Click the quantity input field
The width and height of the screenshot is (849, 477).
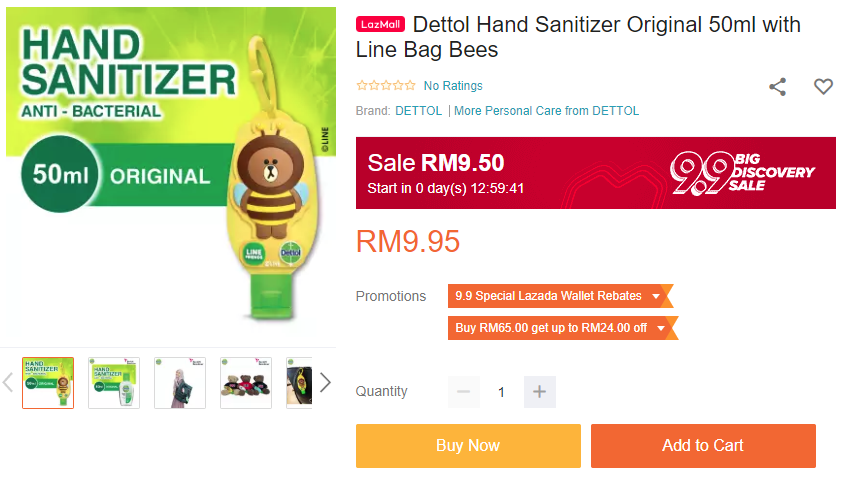click(x=501, y=391)
